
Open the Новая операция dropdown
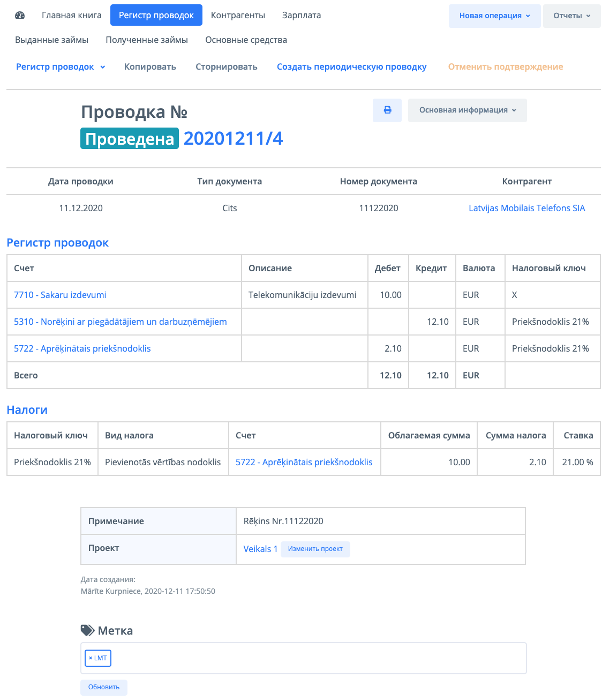pyautogui.click(x=494, y=16)
